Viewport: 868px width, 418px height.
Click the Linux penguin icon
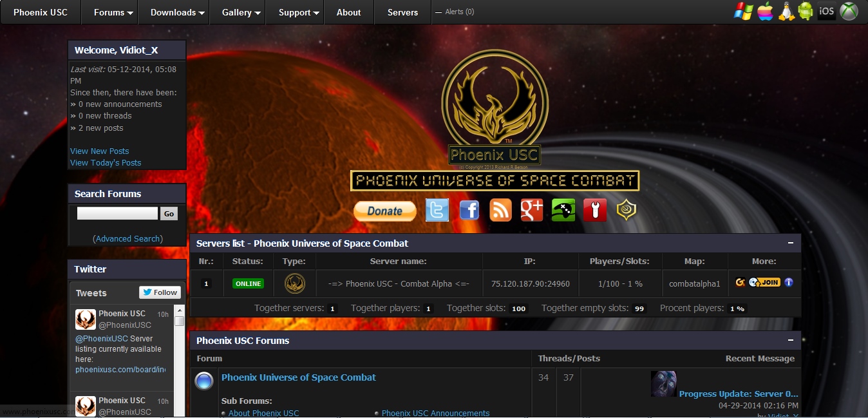(786, 11)
